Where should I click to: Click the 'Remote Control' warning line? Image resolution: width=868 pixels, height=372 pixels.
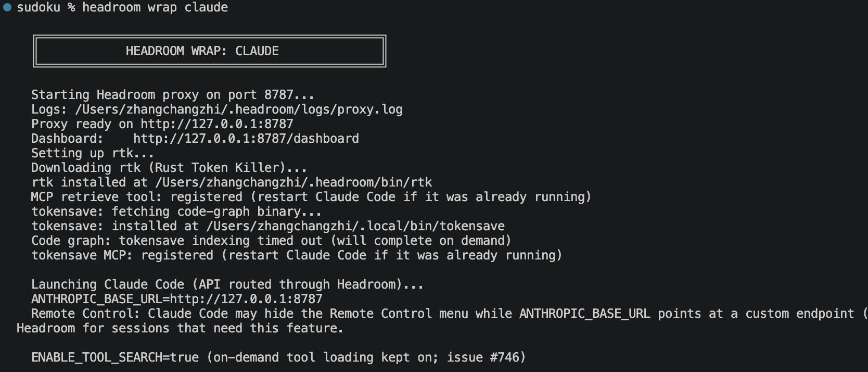coord(442,321)
